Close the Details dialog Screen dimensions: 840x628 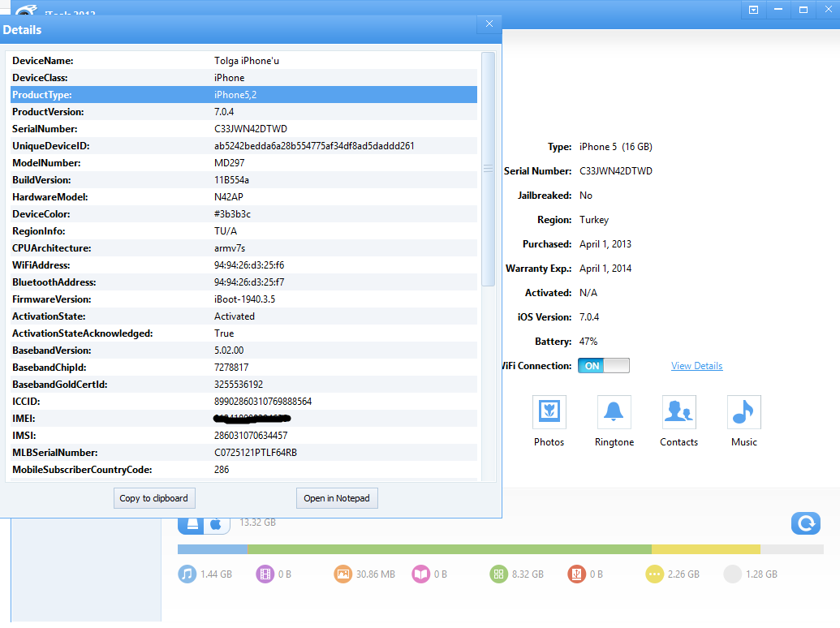[489, 24]
